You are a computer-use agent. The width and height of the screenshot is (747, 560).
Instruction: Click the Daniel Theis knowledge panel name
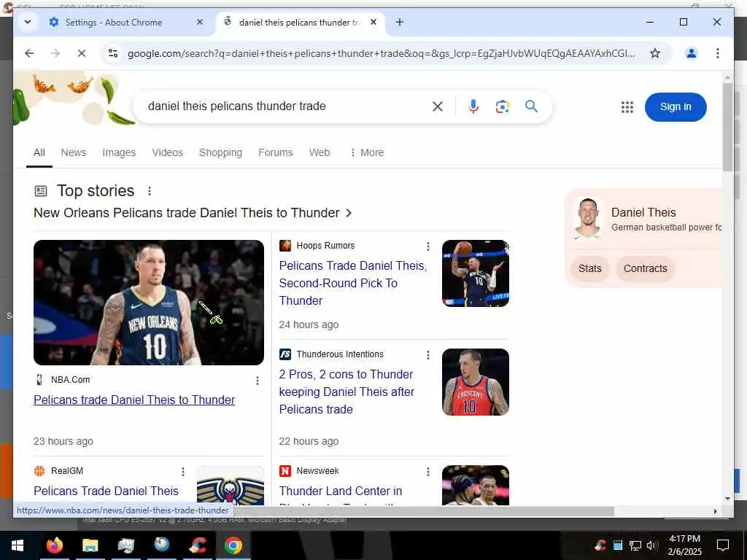coord(643,212)
